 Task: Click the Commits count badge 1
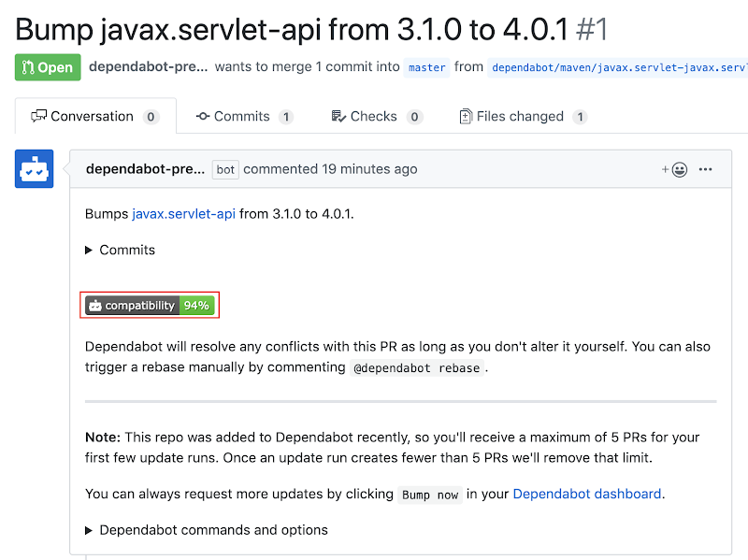(286, 117)
